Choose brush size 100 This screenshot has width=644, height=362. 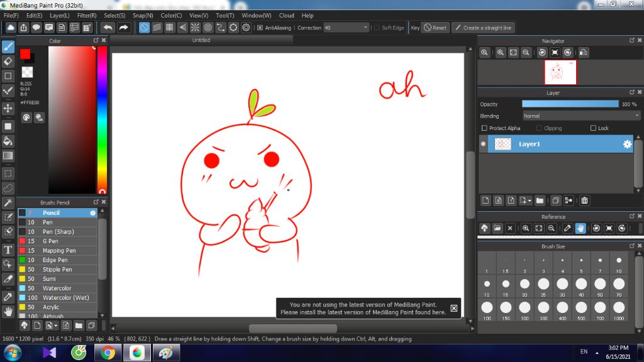pos(487,310)
